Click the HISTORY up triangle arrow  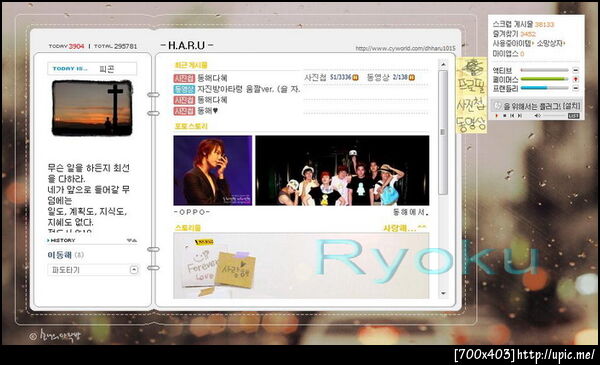tap(134, 240)
